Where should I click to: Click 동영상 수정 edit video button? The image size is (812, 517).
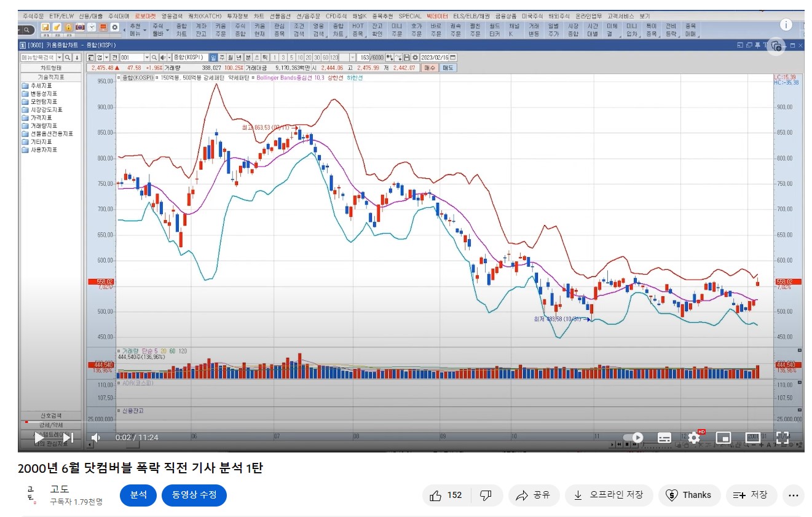(x=194, y=495)
